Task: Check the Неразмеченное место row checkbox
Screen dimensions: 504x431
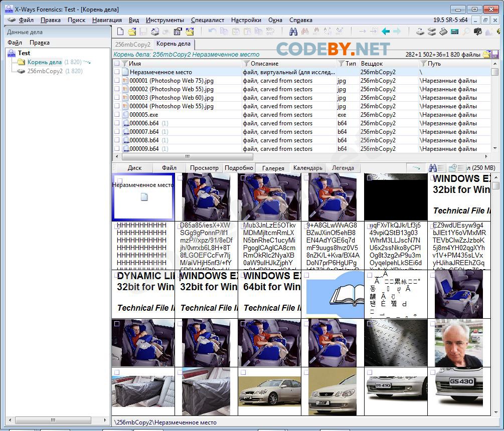Action: pyautogui.click(x=116, y=72)
